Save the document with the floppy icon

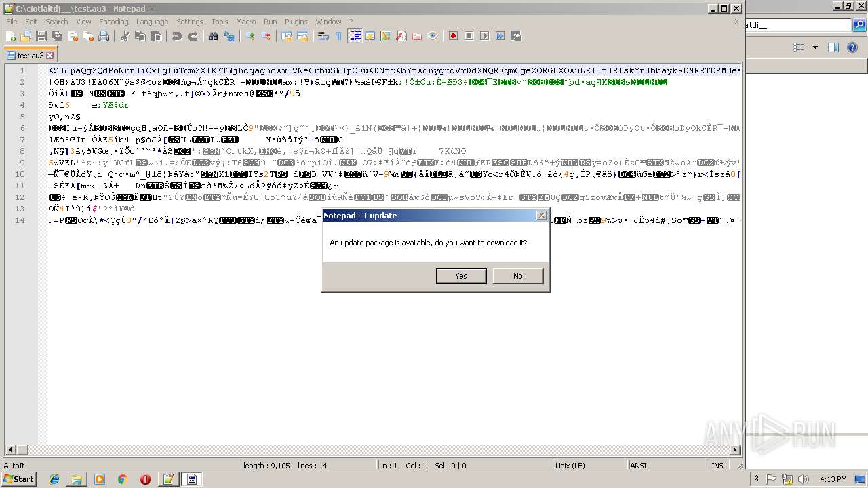click(41, 36)
